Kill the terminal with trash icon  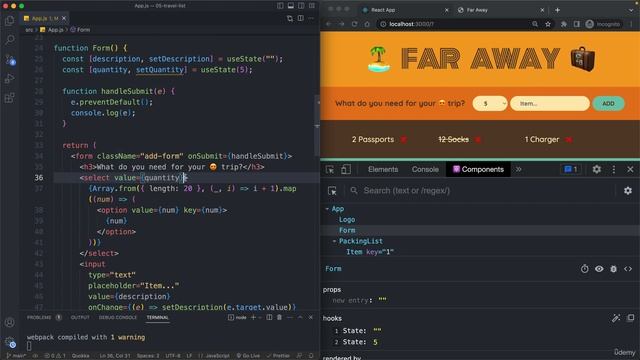279,317
